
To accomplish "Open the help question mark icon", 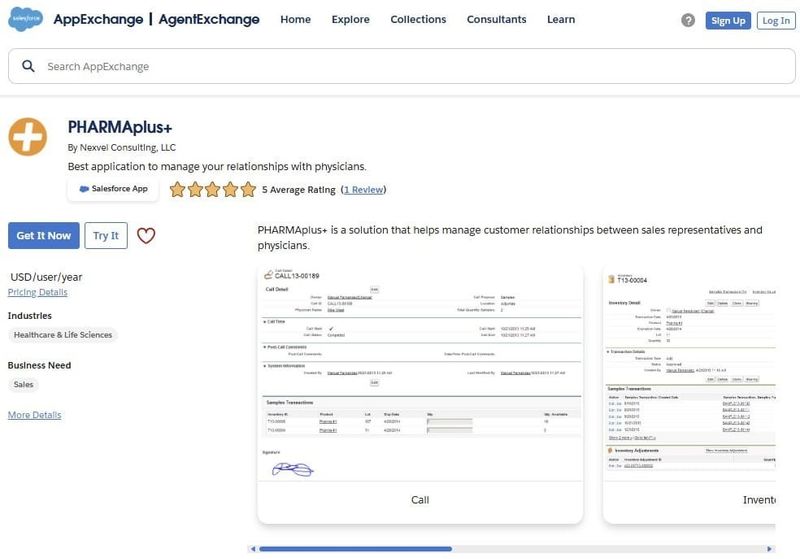I will tap(688, 20).
